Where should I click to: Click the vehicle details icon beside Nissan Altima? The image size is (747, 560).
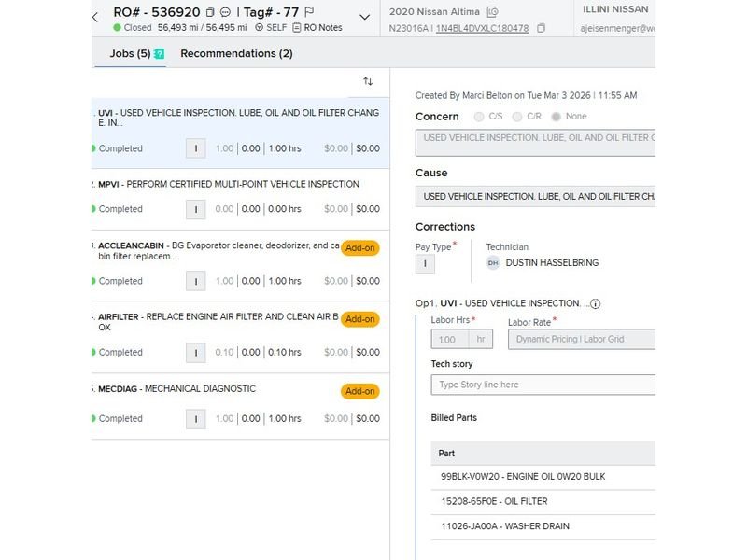(493, 12)
